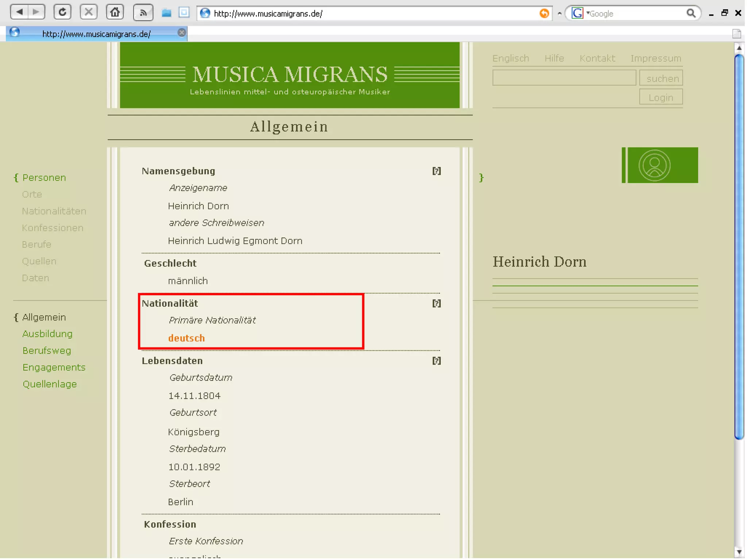Follow the orange deutsch nationality link
747x560 pixels.
(x=186, y=338)
